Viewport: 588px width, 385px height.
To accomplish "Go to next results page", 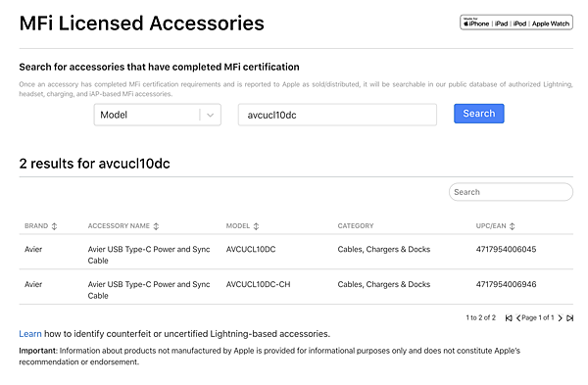I will (561, 318).
